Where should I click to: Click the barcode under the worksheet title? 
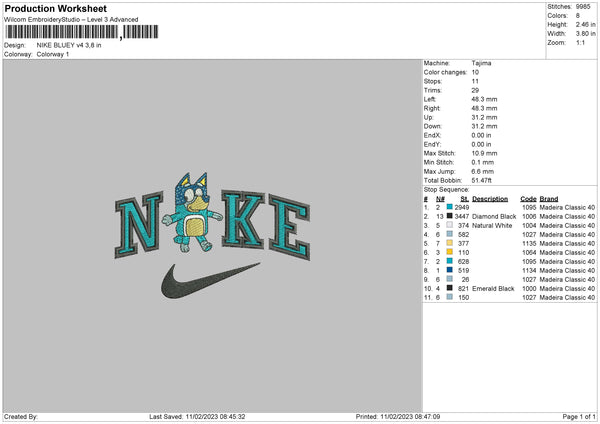(x=60, y=34)
